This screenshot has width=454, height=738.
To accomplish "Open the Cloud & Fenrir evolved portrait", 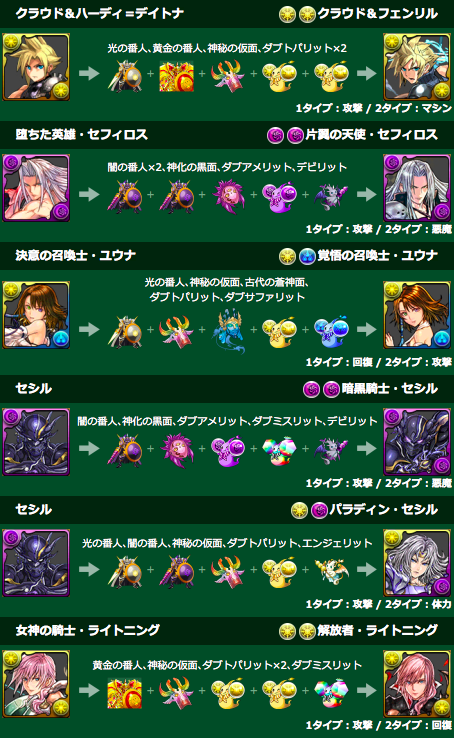I will pos(417,67).
